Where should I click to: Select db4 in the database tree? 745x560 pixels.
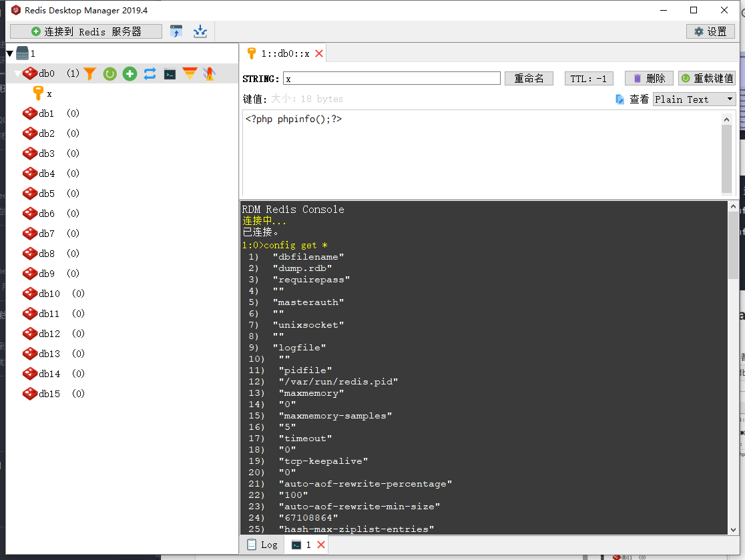[47, 174]
